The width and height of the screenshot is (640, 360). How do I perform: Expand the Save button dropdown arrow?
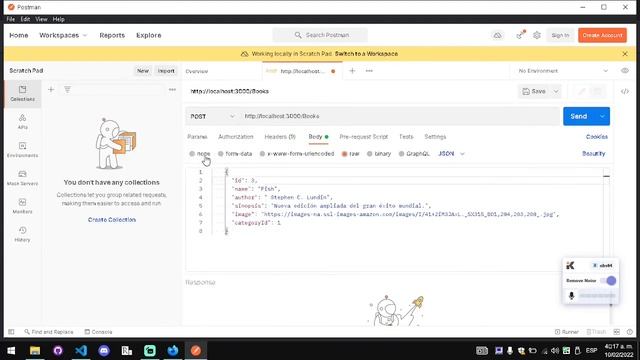(556, 91)
